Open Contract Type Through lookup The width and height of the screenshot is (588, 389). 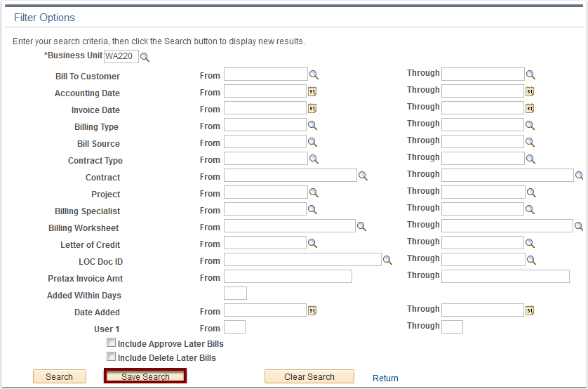(530, 159)
